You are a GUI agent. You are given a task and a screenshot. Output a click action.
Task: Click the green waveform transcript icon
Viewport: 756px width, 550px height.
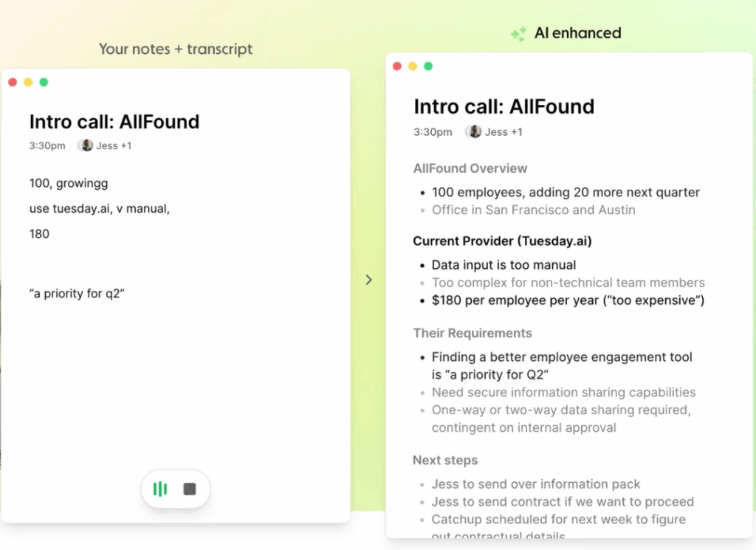click(x=160, y=489)
